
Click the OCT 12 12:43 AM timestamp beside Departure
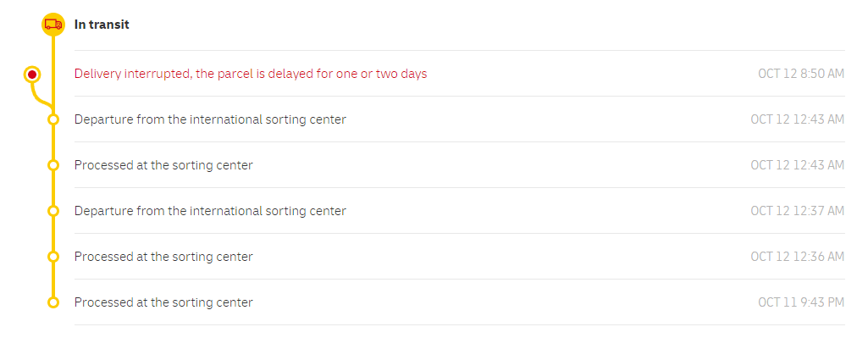point(797,119)
